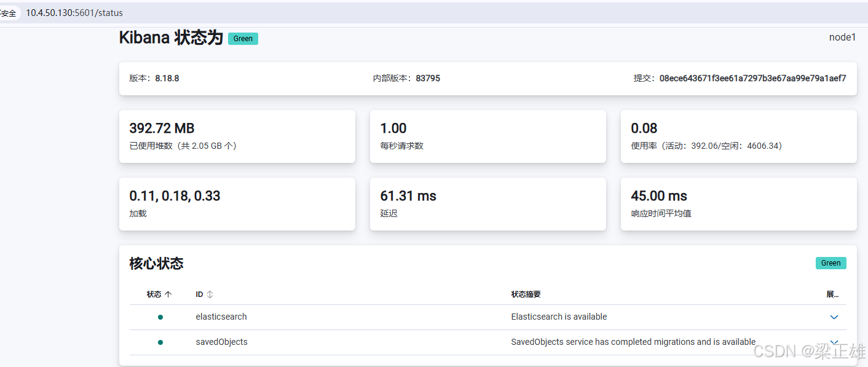Click the 加载 label
The height and width of the screenshot is (367, 868).
[138, 214]
